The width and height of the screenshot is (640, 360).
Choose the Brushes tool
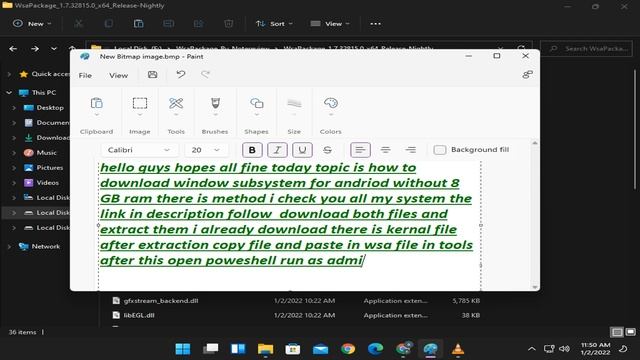pos(215,103)
